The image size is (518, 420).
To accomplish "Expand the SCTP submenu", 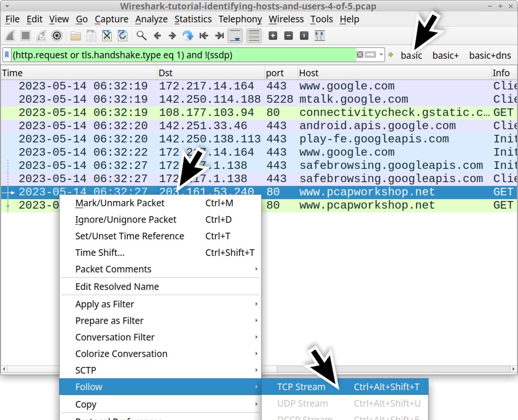I will click(x=160, y=370).
